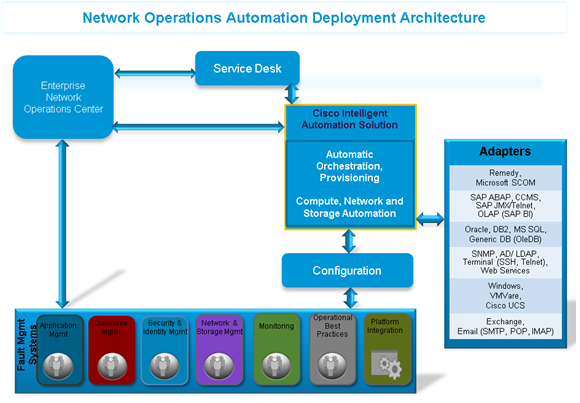
Task: Click the Network & Storage Mgmt icon
Action: point(219,366)
